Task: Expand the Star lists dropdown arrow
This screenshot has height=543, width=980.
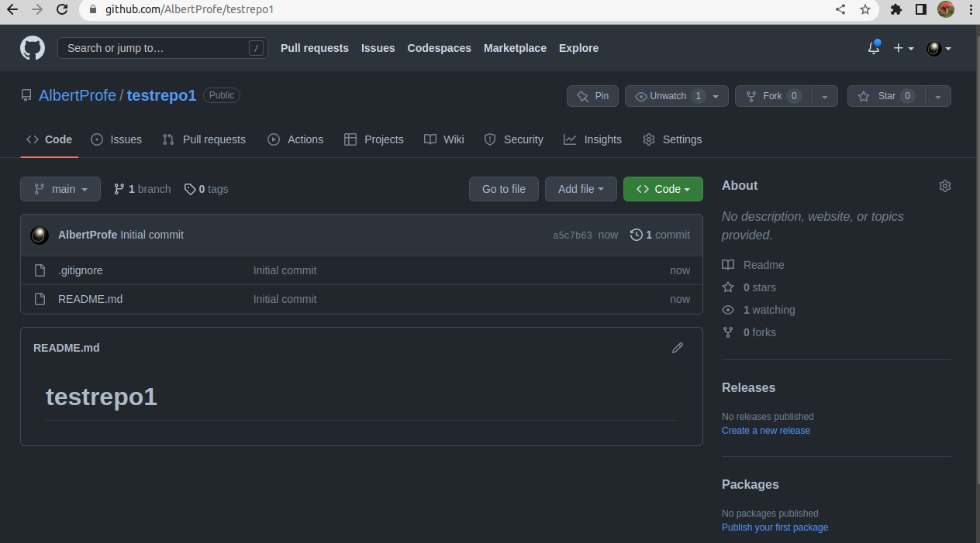Action: [x=938, y=96]
